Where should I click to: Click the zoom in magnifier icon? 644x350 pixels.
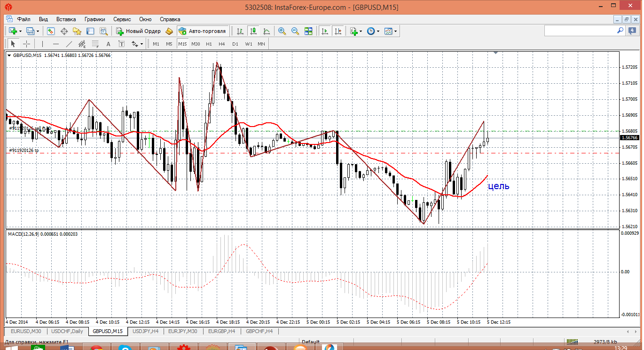(282, 31)
